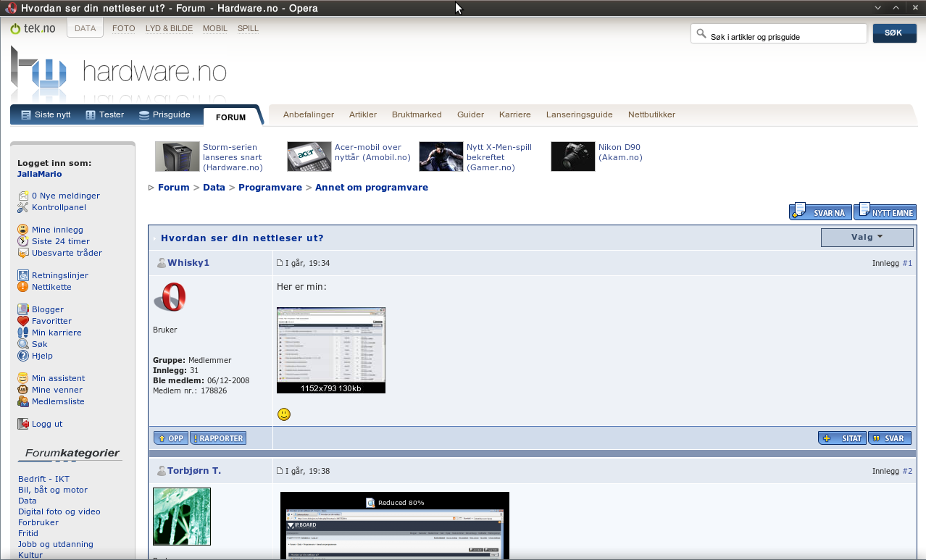Click the Logg ut door icon
926x560 pixels.
(23, 424)
